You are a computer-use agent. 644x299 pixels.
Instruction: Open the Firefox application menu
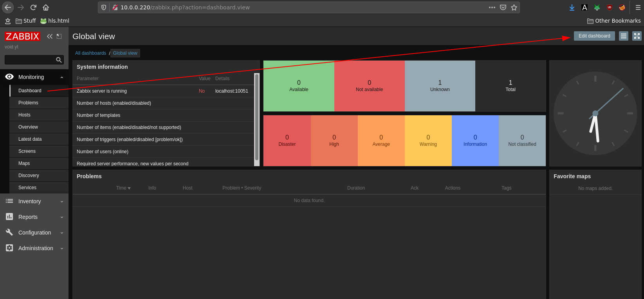click(x=638, y=7)
